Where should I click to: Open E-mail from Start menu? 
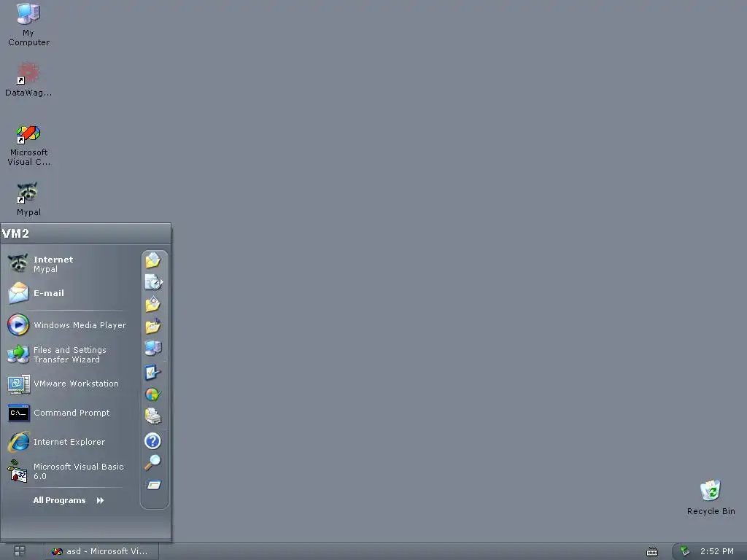(66, 293)
